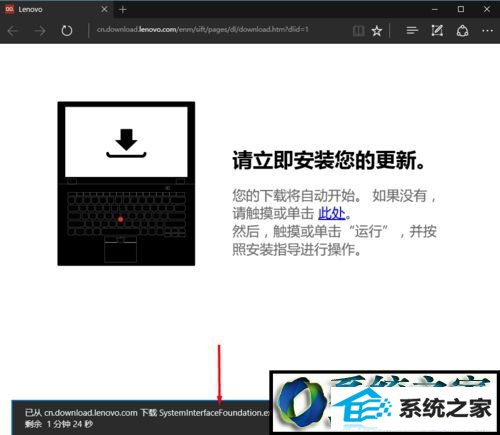Image resolution: width=500 pixels, height=435 pixels.
Task: Go back to the previous page
Action: coord(13,31)
